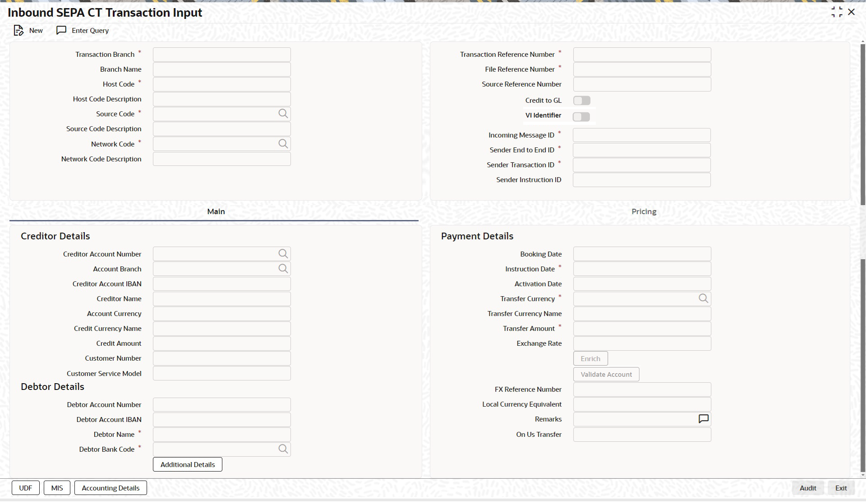Viewport: 866px width, 504px height.
Task: Click the New document icon
Action: click(18, 31)
